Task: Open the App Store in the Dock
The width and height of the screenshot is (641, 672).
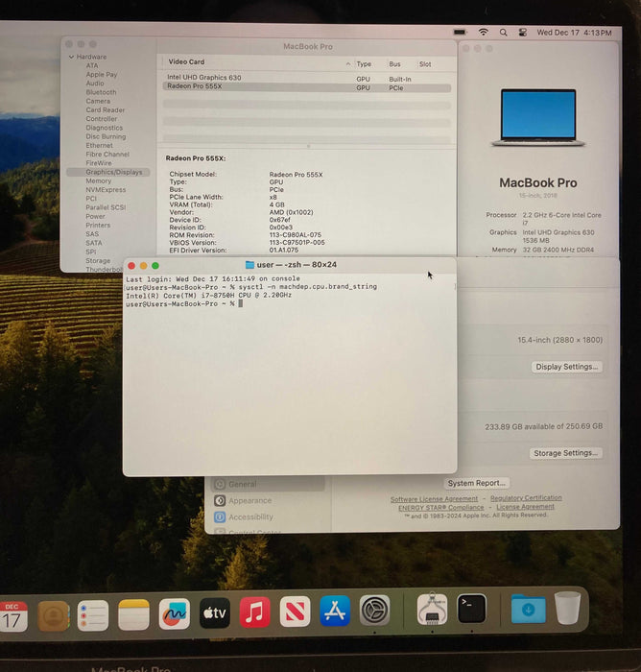Action: [335, 611]
